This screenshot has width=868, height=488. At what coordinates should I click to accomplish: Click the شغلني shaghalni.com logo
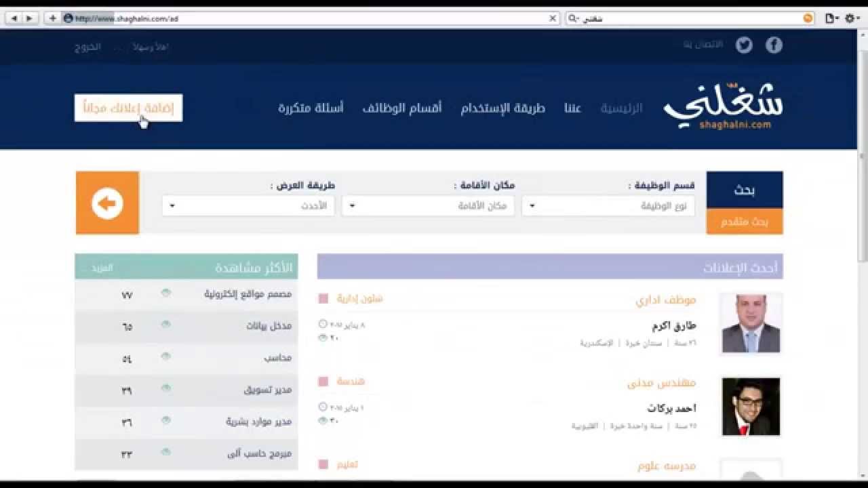tap(723, 107)
